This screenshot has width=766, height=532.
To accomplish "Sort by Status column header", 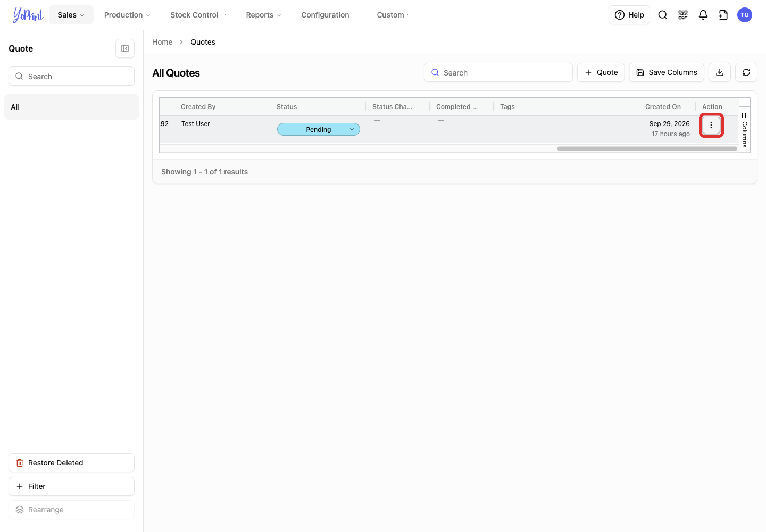I will pos(318,107).
